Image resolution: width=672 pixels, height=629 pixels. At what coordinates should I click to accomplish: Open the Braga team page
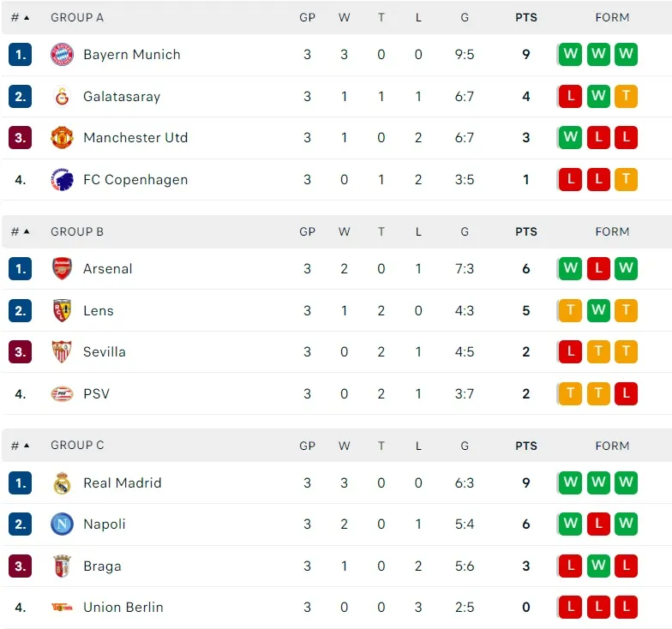(102, 566)
